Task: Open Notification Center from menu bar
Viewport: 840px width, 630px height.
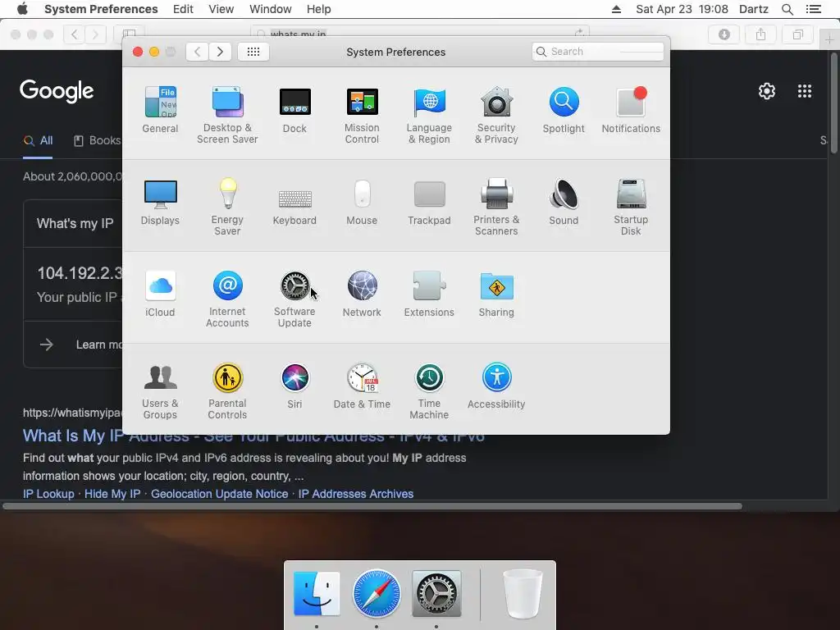Action: pyautogui.click(x=813, y=9)
